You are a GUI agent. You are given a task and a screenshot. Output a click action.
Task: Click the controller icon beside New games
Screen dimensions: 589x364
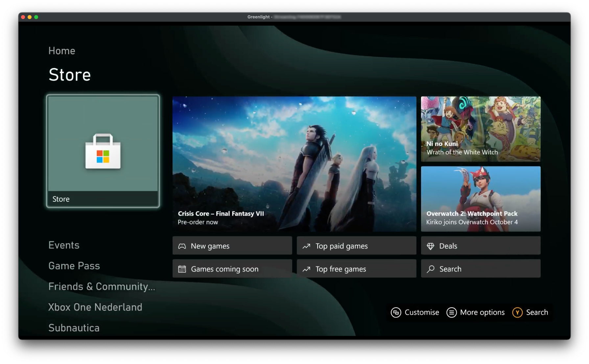pos(182,246)
